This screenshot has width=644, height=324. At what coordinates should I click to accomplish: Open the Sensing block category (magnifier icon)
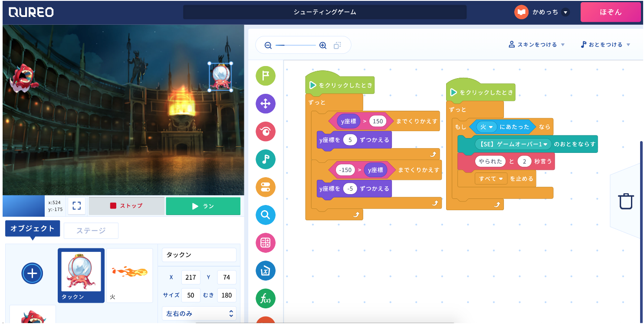click(x=266, y=215)
